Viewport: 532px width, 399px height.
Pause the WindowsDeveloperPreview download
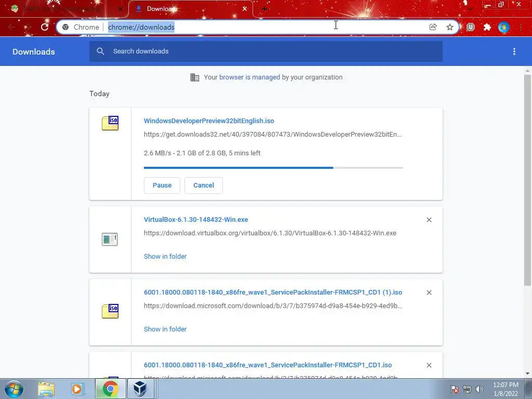point(162,185)
